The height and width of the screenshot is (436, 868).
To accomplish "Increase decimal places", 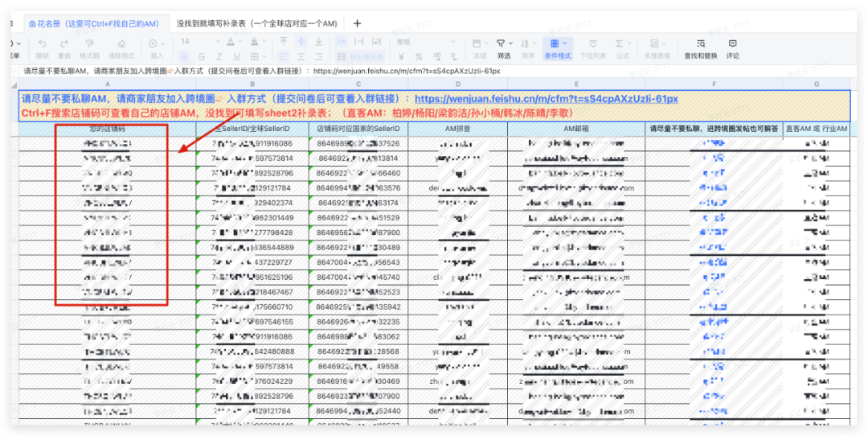I will click(x=437, y=56).
